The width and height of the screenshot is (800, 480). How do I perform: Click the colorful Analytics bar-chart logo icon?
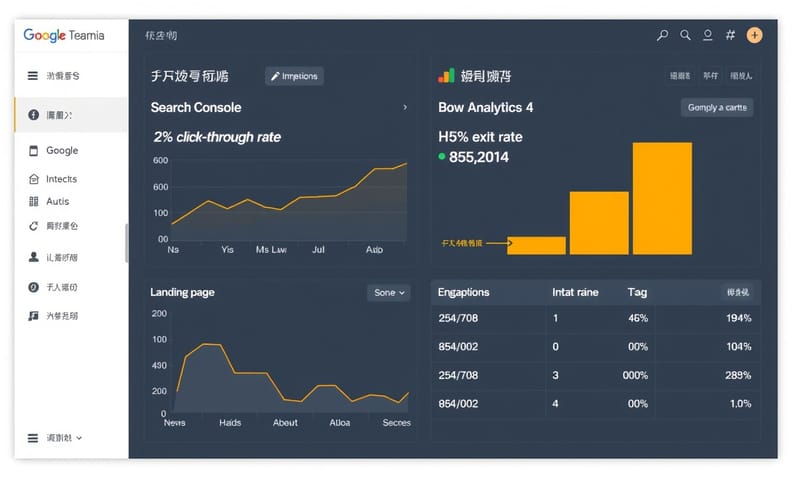[x=446, y=76]
